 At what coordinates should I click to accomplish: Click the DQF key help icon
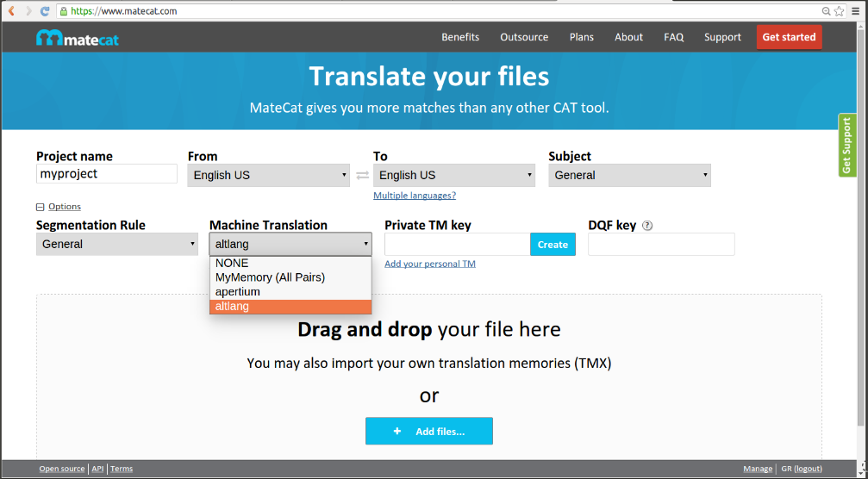click(647, 226)
